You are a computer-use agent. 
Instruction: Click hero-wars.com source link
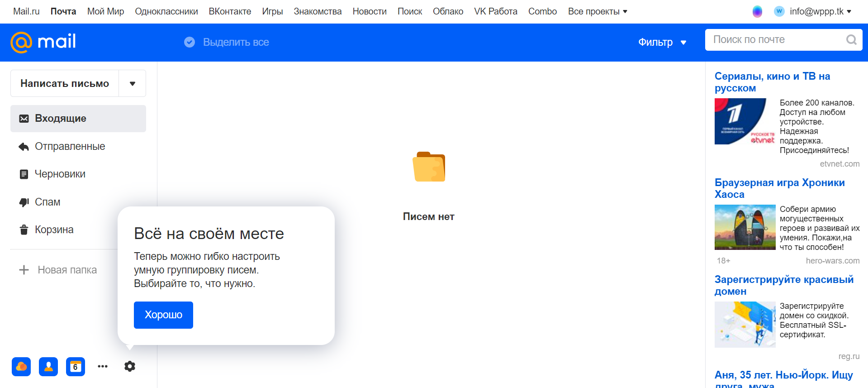coord(832,261)
